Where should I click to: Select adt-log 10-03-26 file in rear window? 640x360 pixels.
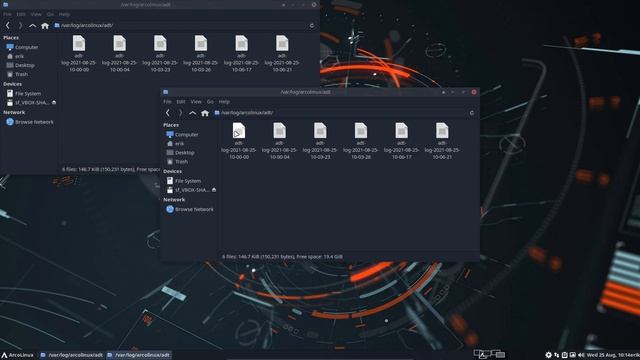[201, 54]
